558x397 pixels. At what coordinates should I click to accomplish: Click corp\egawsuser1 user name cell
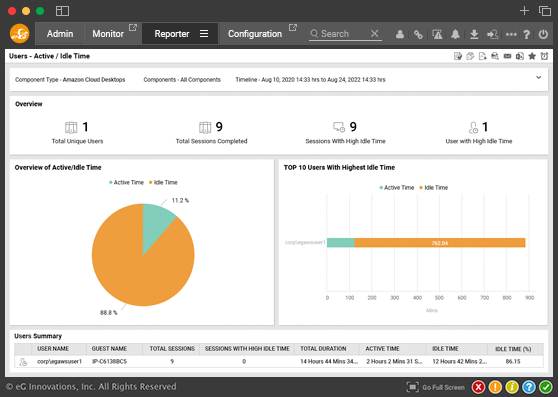[x=59, y=361]
